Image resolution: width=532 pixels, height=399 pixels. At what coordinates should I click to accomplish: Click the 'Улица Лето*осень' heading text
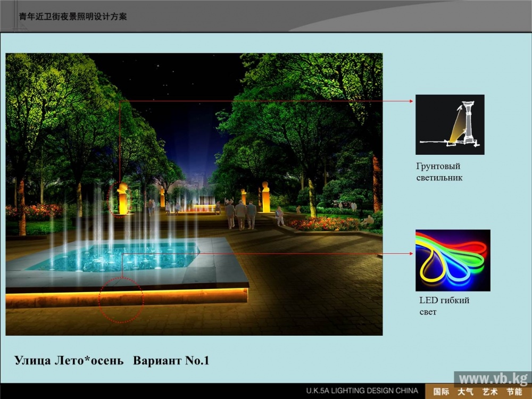click(x=69, y=360)
